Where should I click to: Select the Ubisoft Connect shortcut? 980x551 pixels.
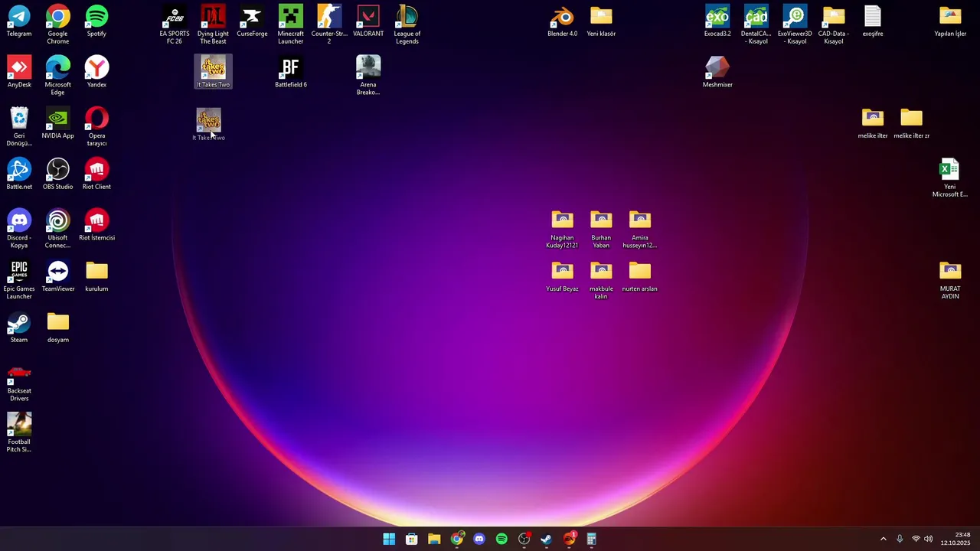(58, 229)
